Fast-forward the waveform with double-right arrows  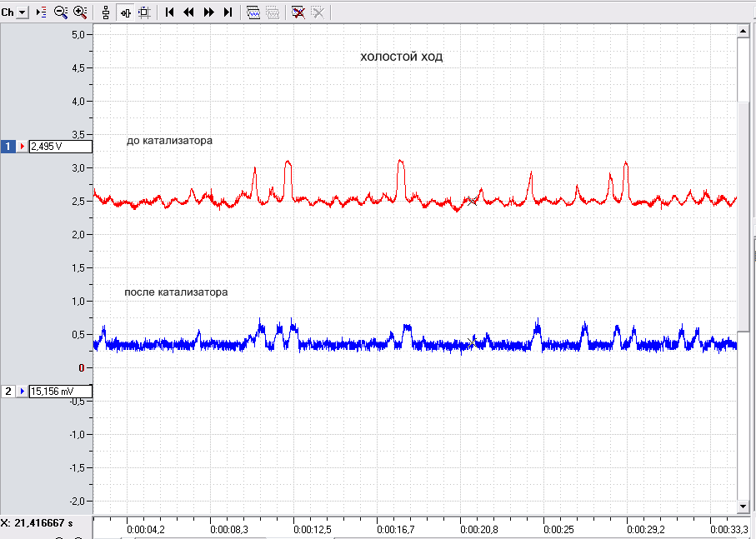[x=208, y=12]
